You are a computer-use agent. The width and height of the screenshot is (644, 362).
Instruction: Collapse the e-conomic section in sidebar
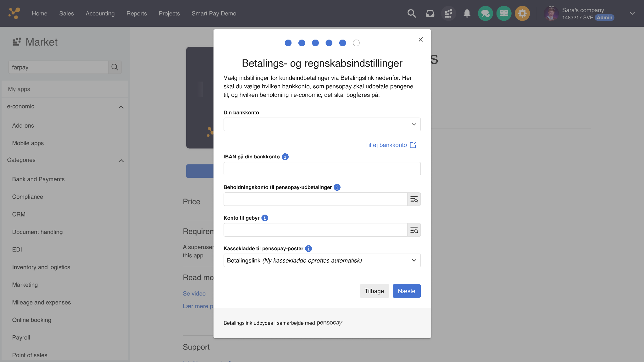[121, 107]
